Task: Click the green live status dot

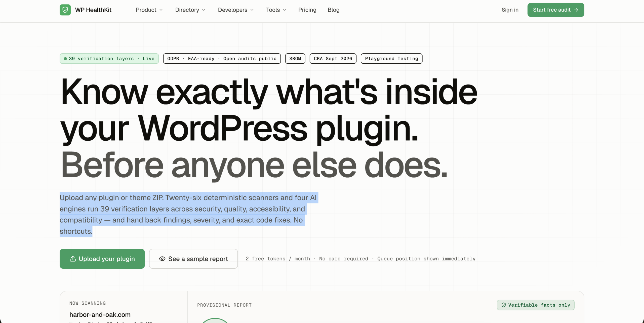Action: click(65, 59)
